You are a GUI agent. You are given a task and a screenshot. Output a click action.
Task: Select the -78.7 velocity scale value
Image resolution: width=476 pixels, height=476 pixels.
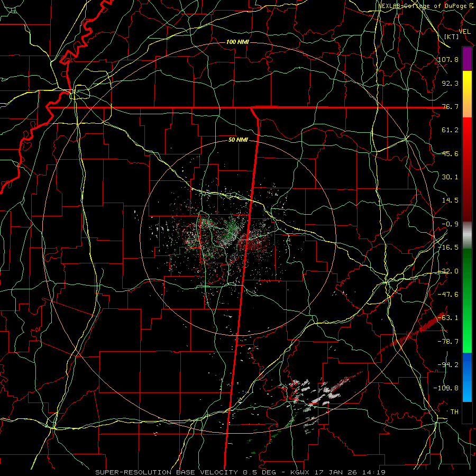[448, 342]
